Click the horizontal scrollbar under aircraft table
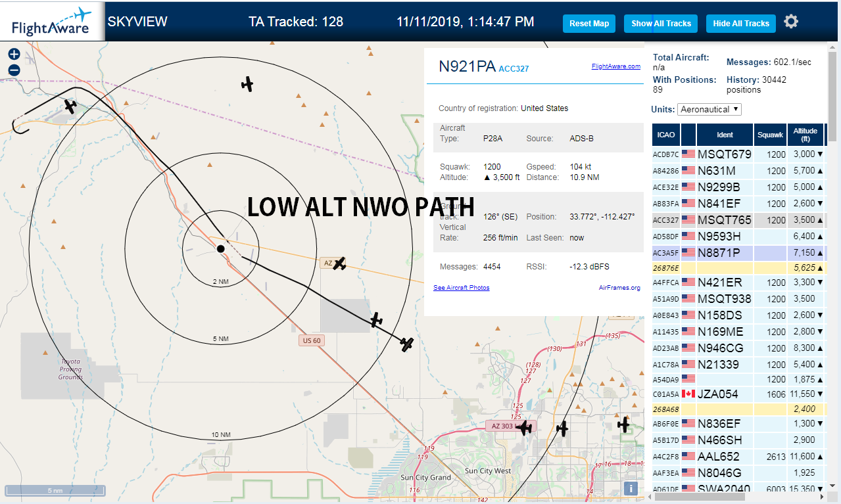The height and width of the screenshot is (504, 841). click(698, 497)
